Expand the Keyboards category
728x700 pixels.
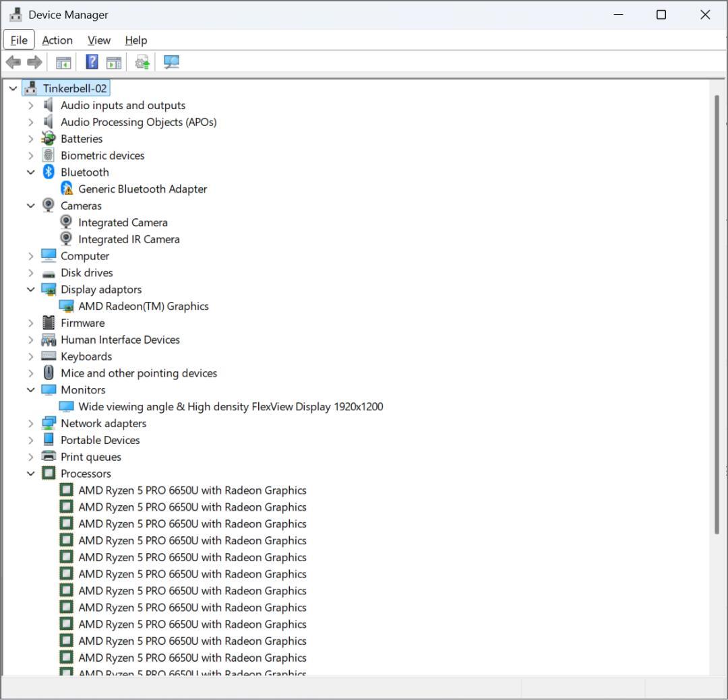(31, 356)
